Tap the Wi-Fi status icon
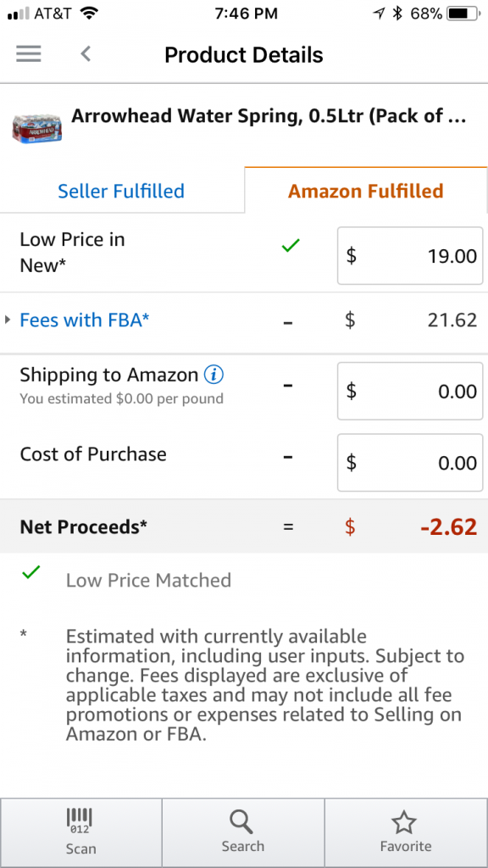Viewport: 488px width, 868px height. click(89, 14)
